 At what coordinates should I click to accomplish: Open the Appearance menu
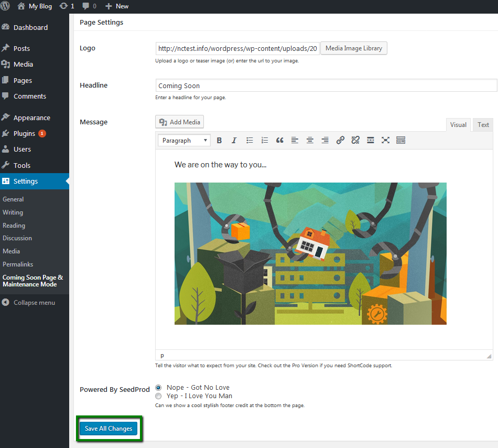tap(34, 118)
